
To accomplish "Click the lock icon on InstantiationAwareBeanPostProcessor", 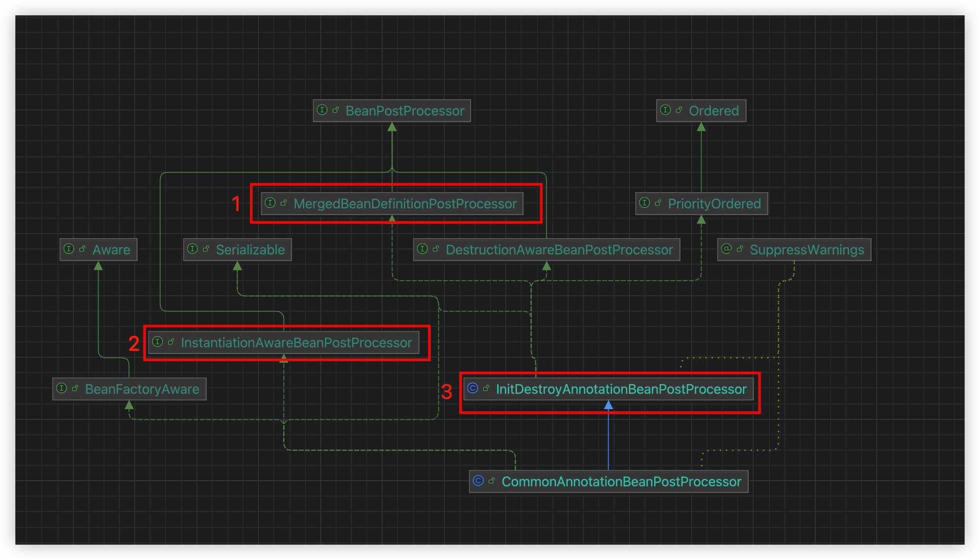I will [171, 342].
